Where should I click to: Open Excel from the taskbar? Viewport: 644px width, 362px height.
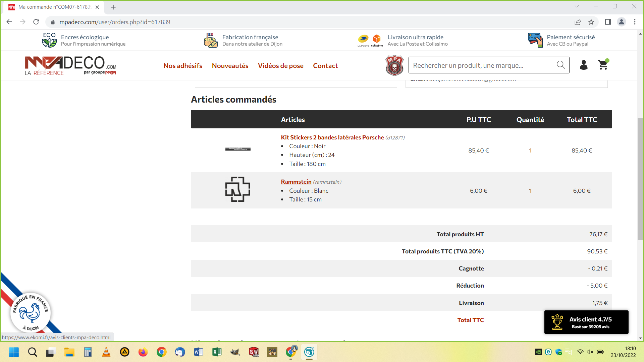pyautogui.click(x=217, y=352)
